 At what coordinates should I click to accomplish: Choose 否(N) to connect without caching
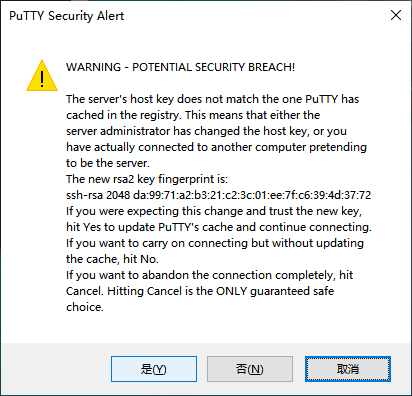pos(250,369)
